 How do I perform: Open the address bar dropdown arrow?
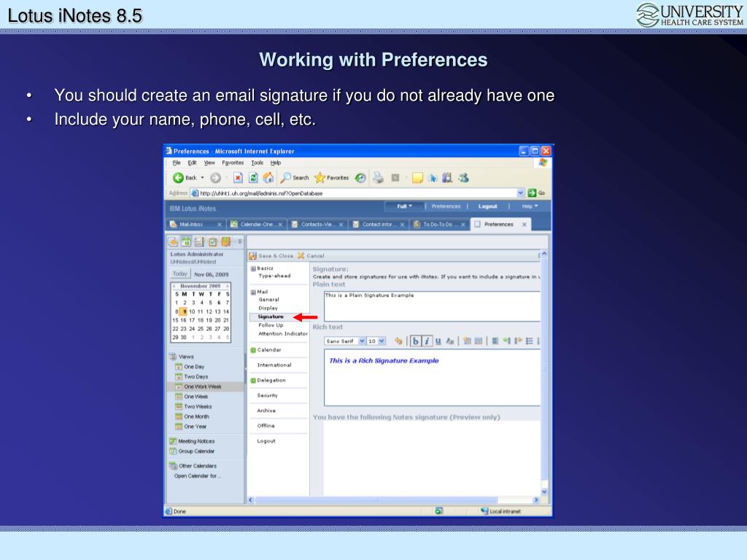point(520,192)
